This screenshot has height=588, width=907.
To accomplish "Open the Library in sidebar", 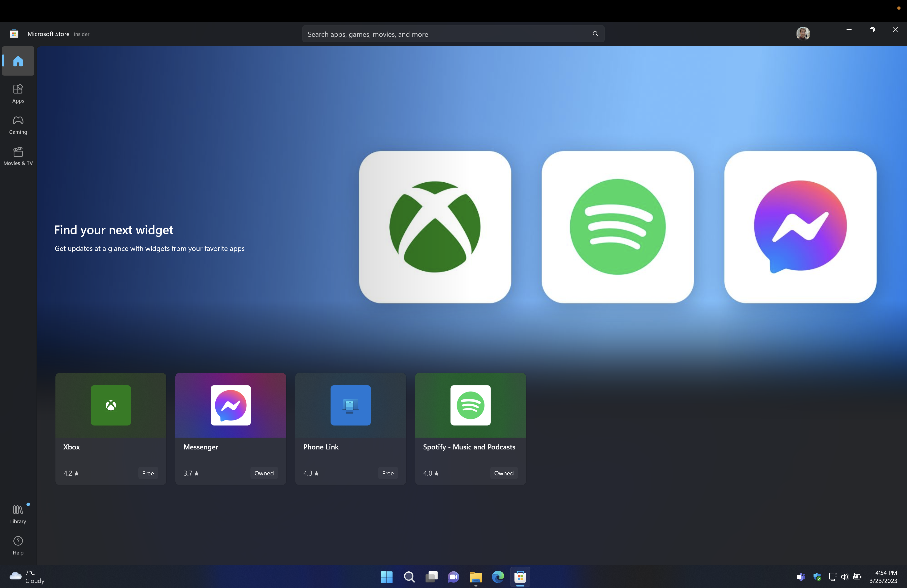I will click(18, 514).
